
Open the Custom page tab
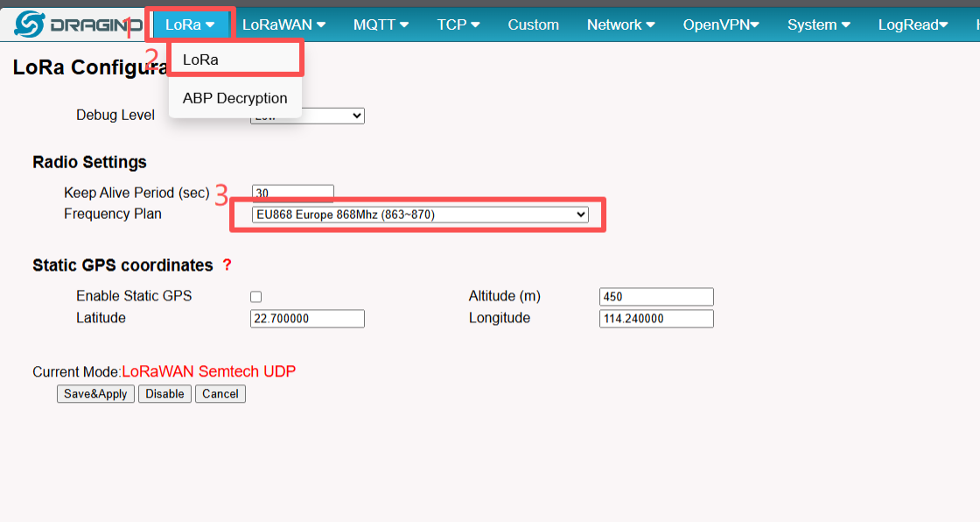point(533,25)
